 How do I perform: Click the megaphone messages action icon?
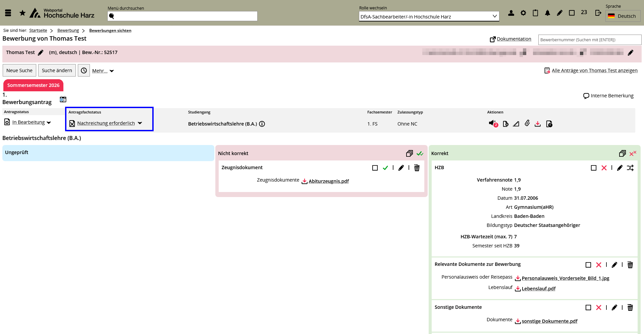pos(492,123)
